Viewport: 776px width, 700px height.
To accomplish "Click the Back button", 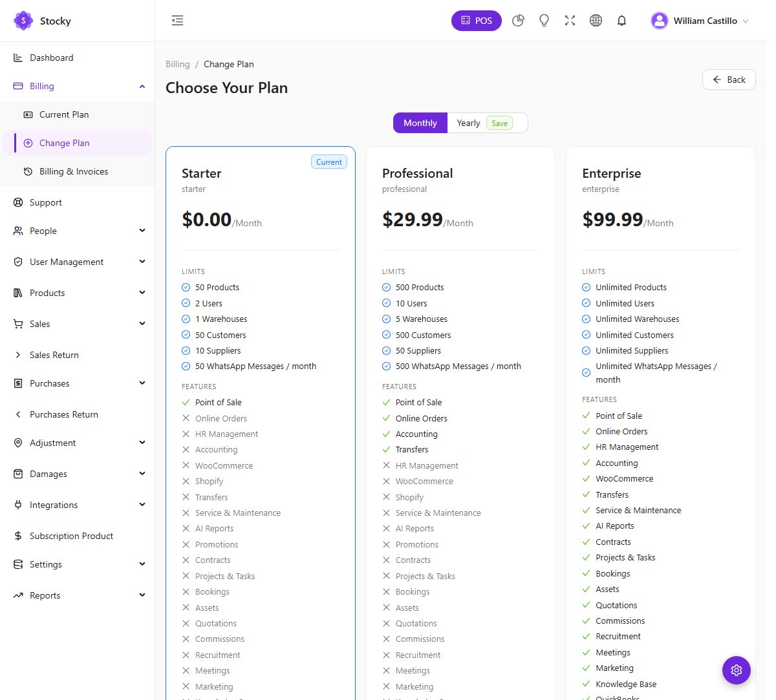I will (x=729, y=80).
